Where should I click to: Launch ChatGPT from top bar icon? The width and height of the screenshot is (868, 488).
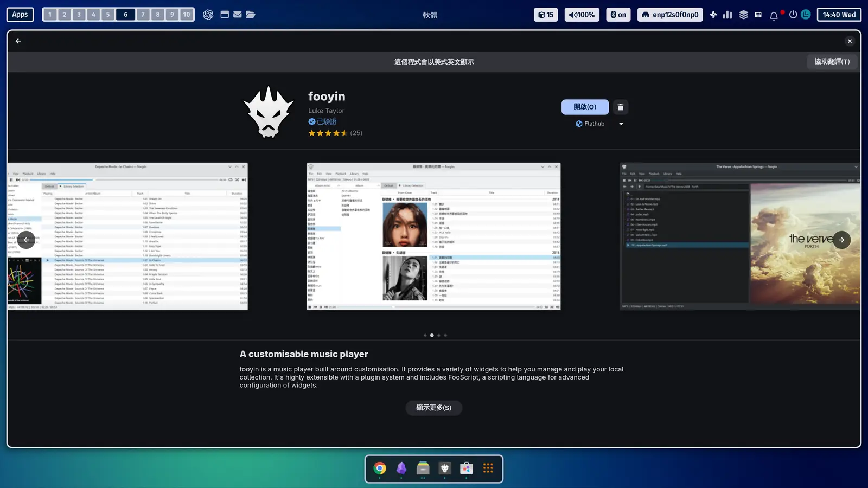pyautogui.click(x=208, y=15)
